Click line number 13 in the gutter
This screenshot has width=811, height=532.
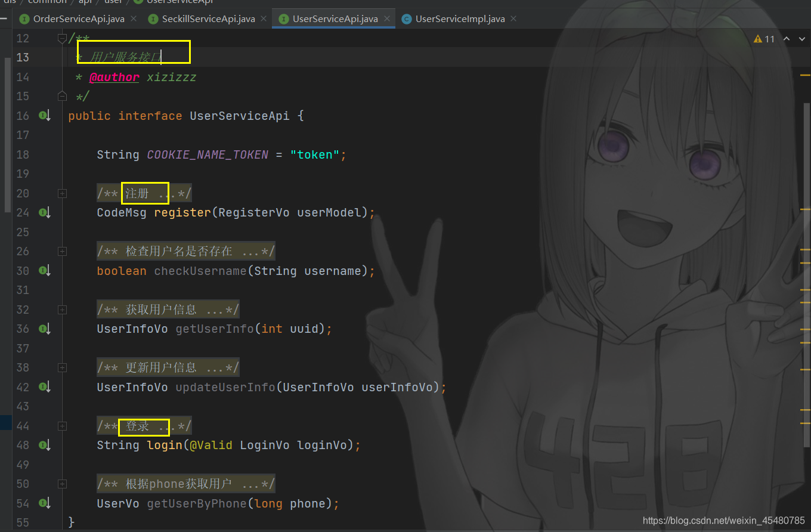(x=23, y=57)
